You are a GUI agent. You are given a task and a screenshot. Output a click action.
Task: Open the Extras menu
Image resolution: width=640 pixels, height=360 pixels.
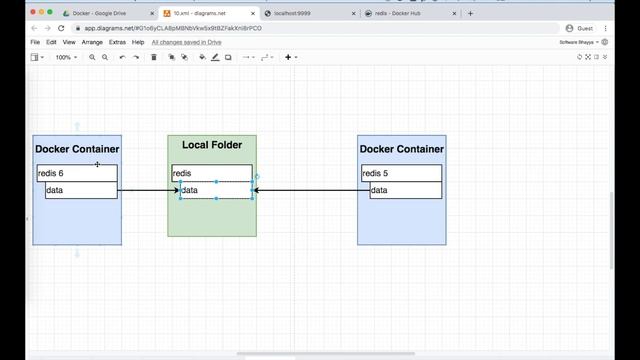click(117, 42)
